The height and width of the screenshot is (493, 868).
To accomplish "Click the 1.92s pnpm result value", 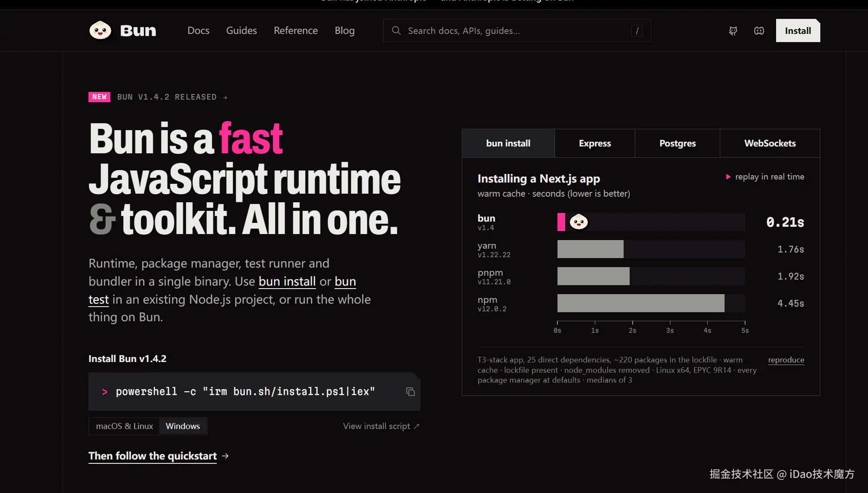I will click(x=791, y=277).
